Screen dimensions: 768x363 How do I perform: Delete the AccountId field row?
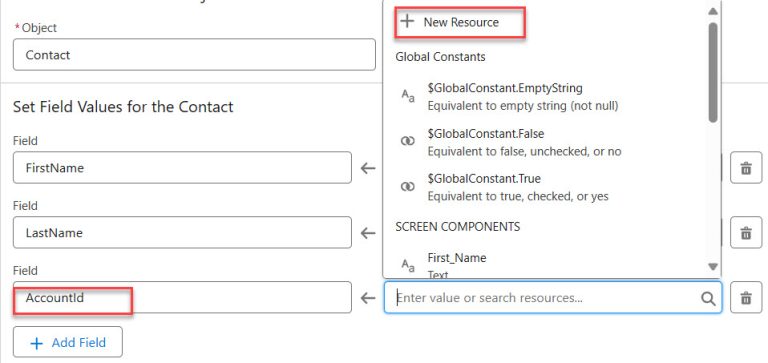tap(746, 297)
